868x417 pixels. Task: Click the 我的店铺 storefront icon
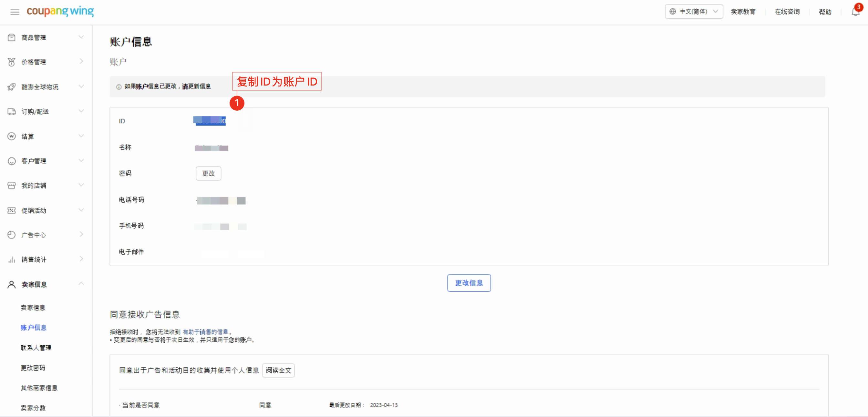click(x=11, y=186)
